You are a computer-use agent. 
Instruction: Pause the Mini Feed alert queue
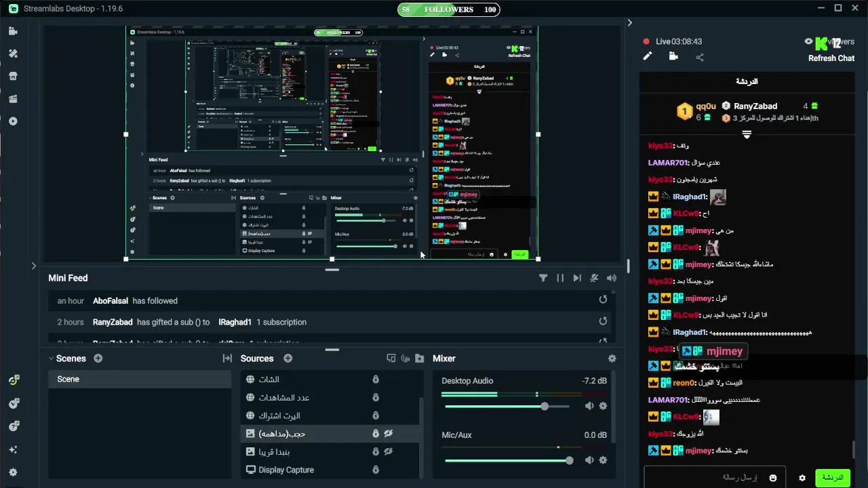560,278
